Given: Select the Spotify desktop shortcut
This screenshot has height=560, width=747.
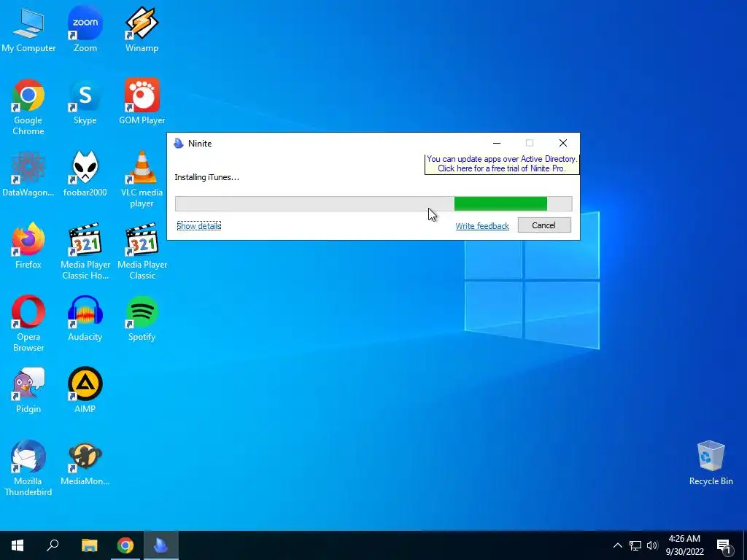Looking at the screenshot, I should [142, 318].
